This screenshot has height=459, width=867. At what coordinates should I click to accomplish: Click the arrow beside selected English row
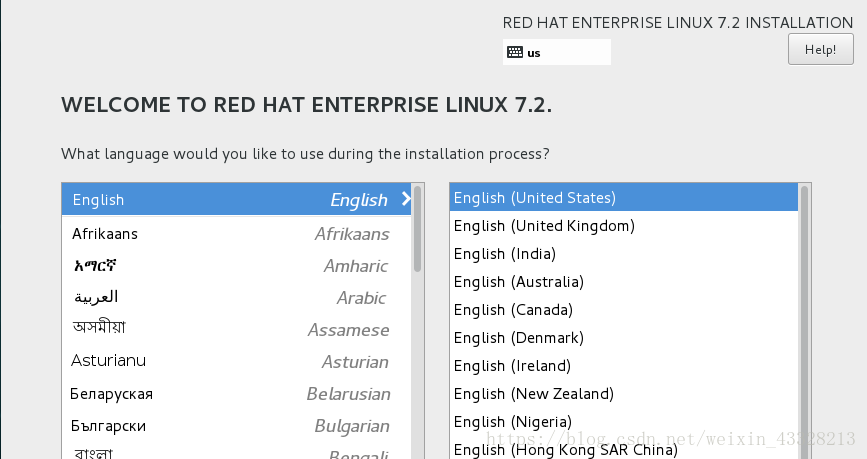coord(406,199)
